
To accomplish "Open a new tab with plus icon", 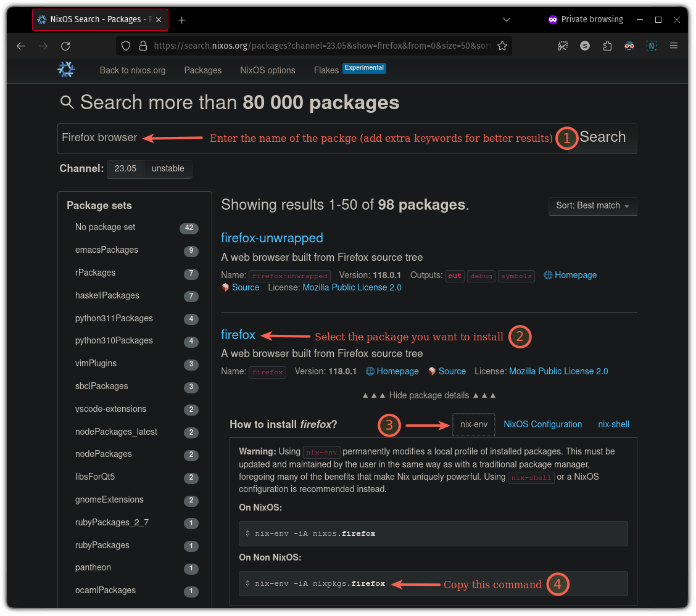I will pyautogui.click(x=181, y=20).
